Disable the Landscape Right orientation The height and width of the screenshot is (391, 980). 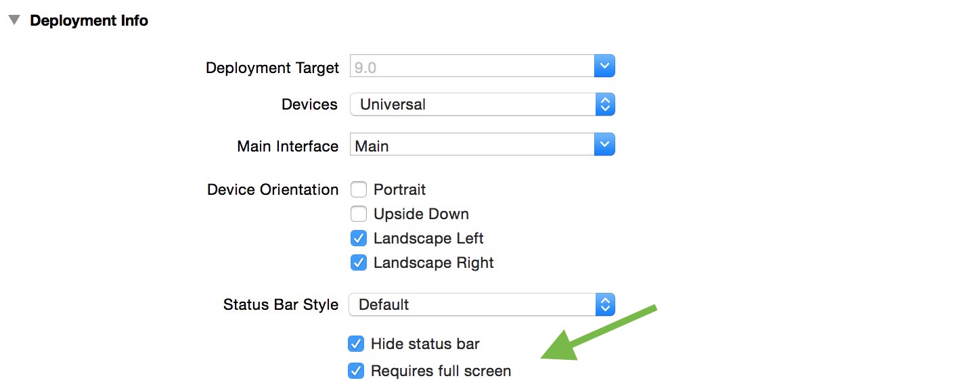(358, 262)
